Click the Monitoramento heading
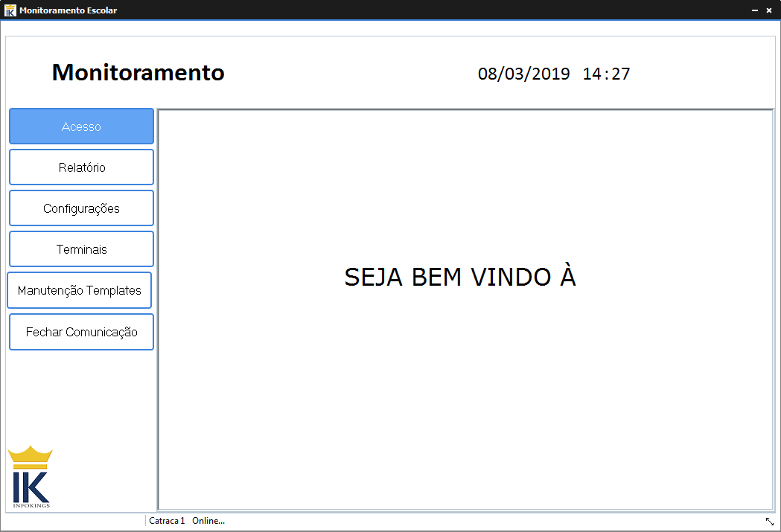The width and height of the screenshot is (781, 532). [x=138, y=73]
